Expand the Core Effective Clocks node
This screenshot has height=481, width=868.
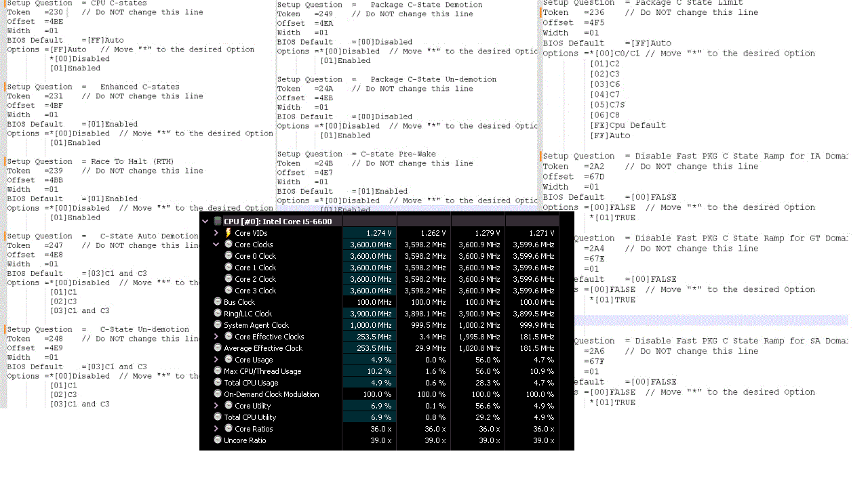[216, 337]
